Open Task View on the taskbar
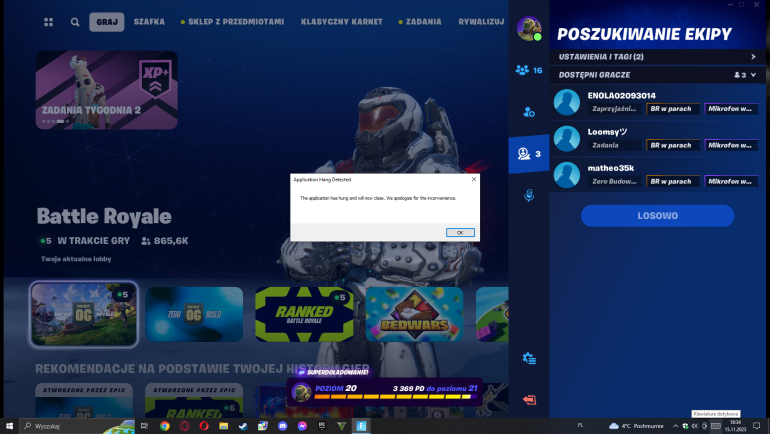Screen dimensions: 770x434 point(144,426)
